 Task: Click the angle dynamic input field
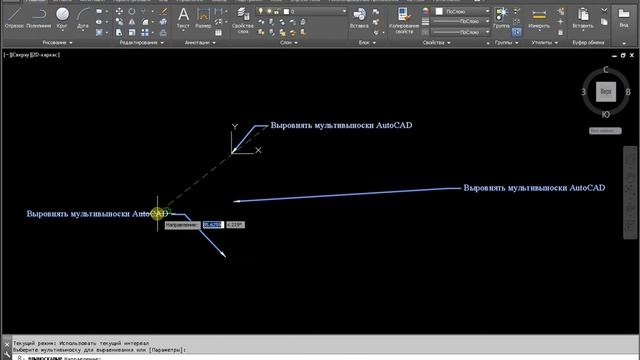point(236,225)
